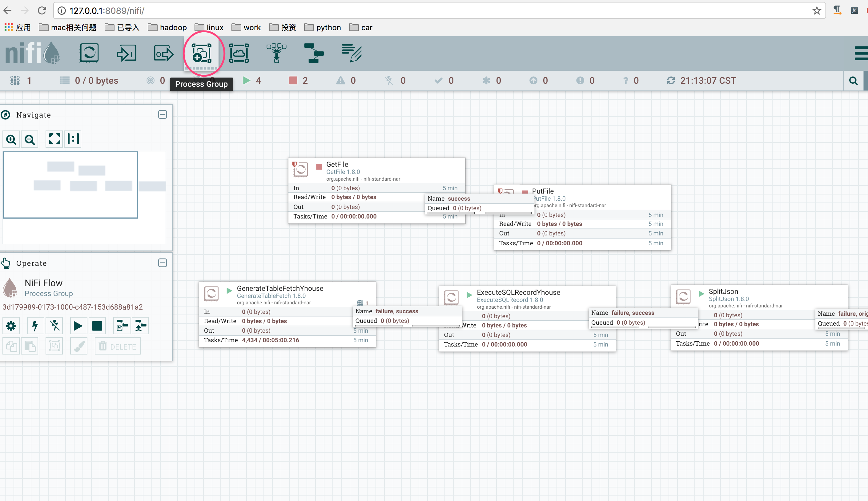Click the birdseye minimap view
868x501 pixels.
click(x=84, y=198)
